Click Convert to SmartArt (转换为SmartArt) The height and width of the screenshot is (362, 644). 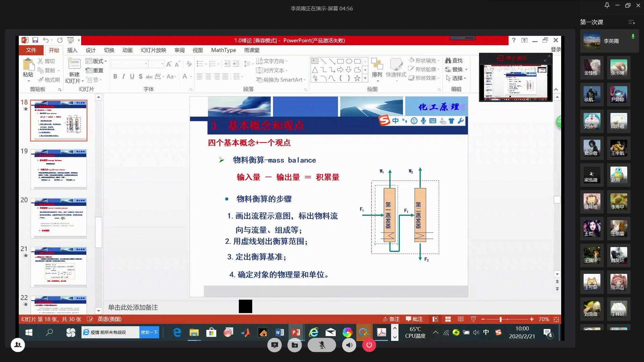(280, 80)
